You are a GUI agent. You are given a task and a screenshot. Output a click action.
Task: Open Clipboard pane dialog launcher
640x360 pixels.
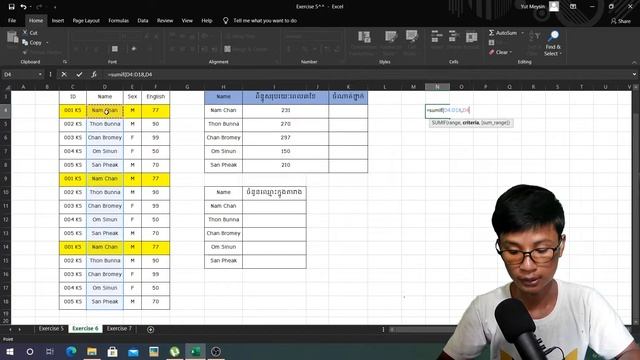(65, 62)
